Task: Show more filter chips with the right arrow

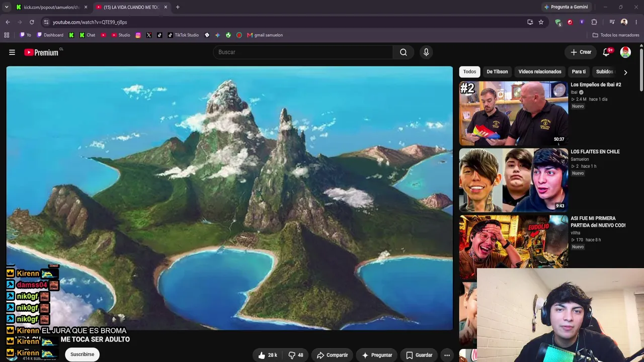Action: (625, 72)
